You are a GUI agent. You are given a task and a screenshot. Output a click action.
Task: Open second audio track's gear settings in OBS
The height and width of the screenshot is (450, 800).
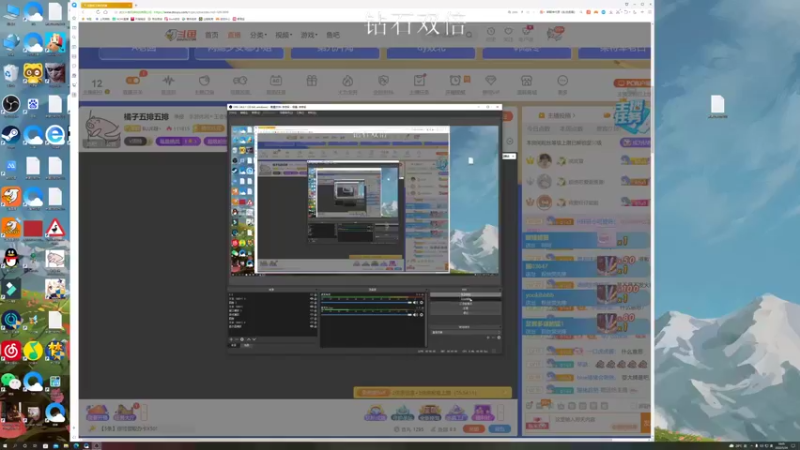click(421, 315)
